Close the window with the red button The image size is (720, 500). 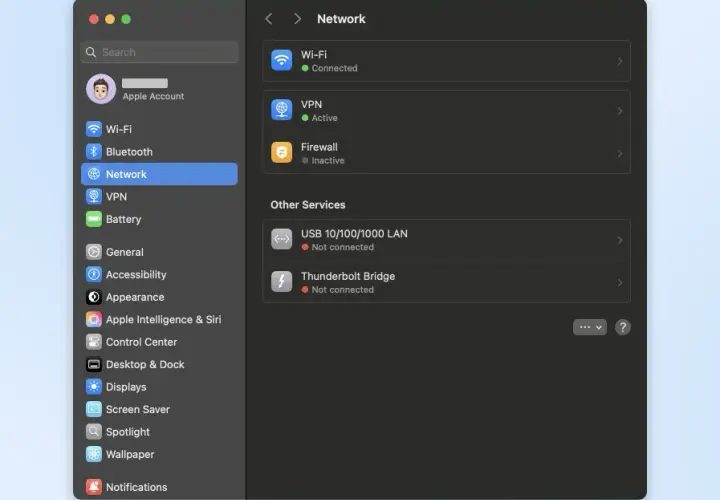click(94, 19)
